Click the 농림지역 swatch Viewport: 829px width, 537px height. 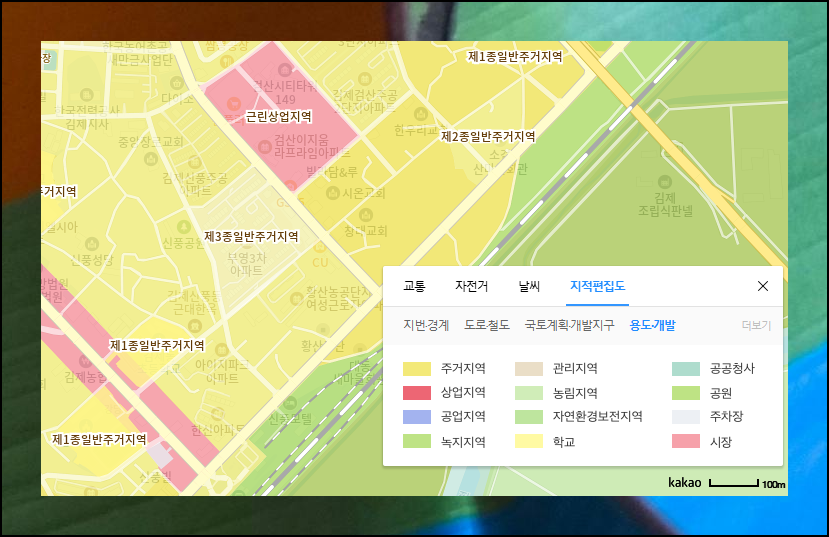[529, 393]
